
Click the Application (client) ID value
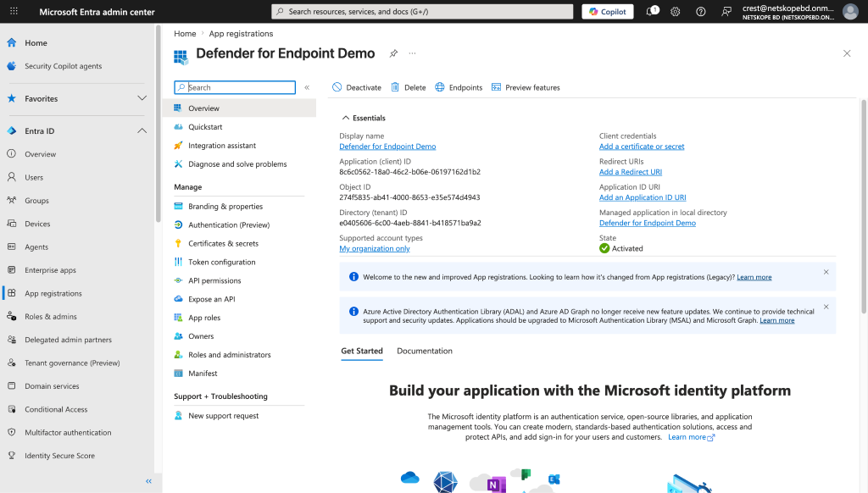(x=409, y=172)
